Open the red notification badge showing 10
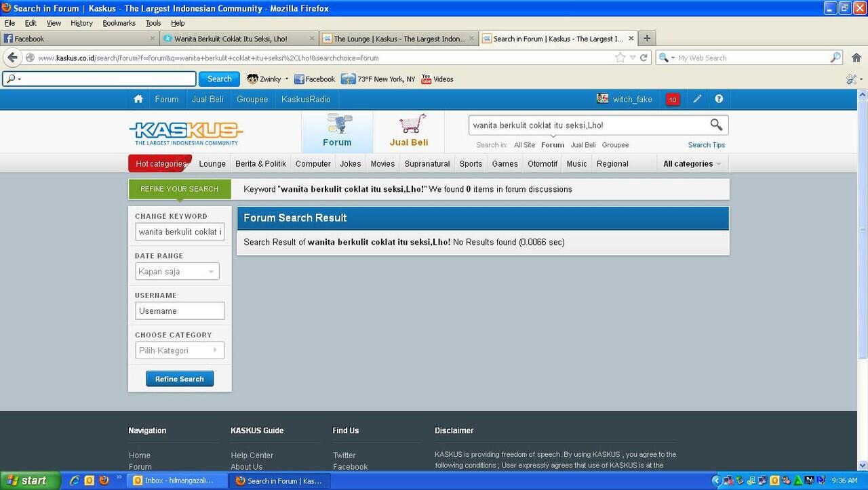The image size is (868, 490). pyautogui.click(x=672, y=100)
